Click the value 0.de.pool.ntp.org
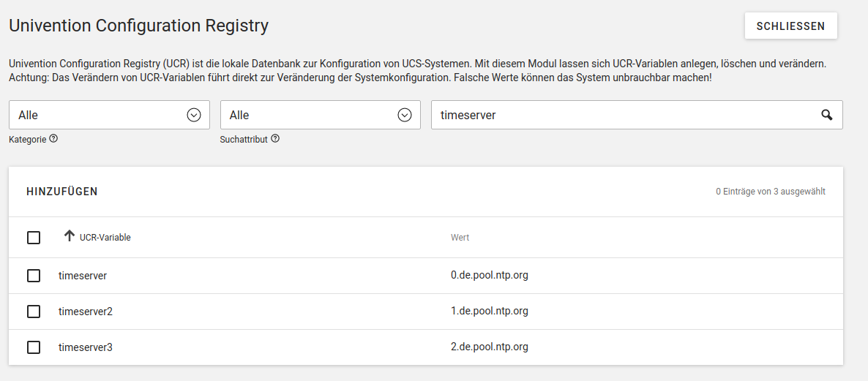868x381 pixels. (x=489, y=276)
